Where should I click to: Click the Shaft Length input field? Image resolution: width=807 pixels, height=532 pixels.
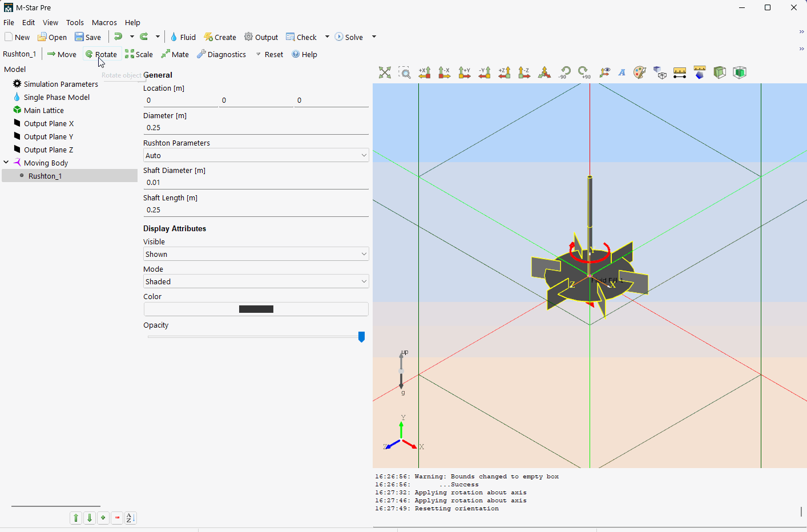[256, 210]
